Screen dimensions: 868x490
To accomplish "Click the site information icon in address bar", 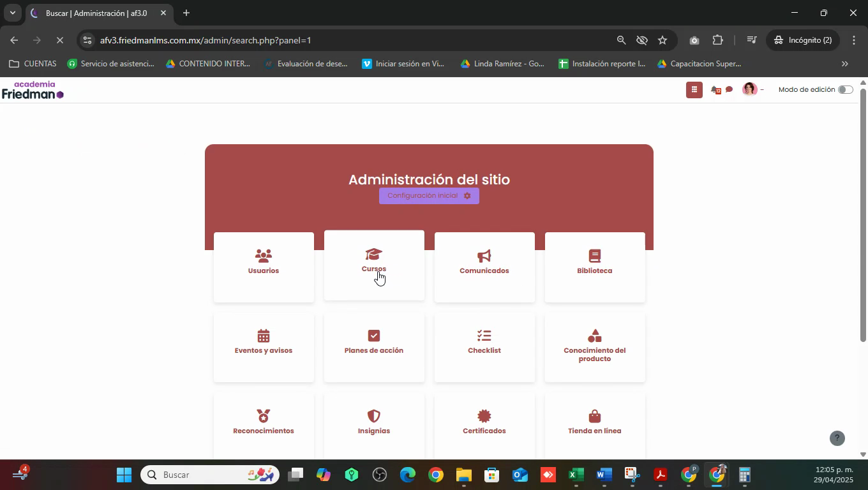I will pyautogui.click(x=87, y=40).
